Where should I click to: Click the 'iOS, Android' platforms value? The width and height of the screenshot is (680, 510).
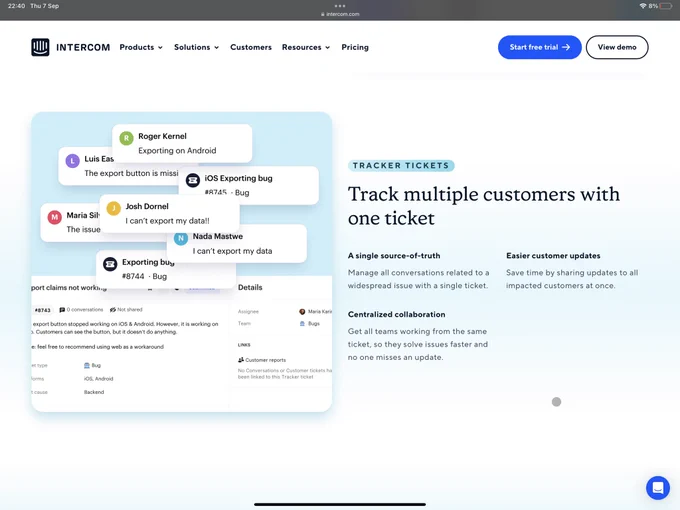(x=98, y=379)
